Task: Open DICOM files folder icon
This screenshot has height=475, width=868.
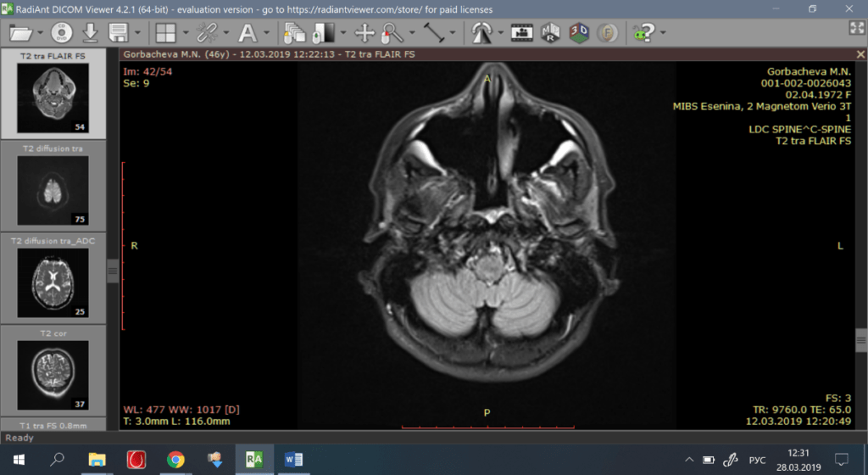Action: 21,33
